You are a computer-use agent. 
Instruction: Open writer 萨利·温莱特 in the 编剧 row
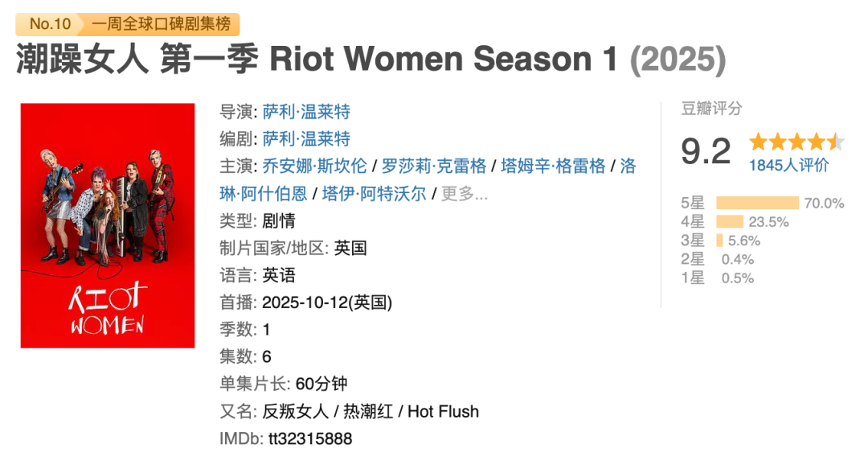(x=306, y=139)
